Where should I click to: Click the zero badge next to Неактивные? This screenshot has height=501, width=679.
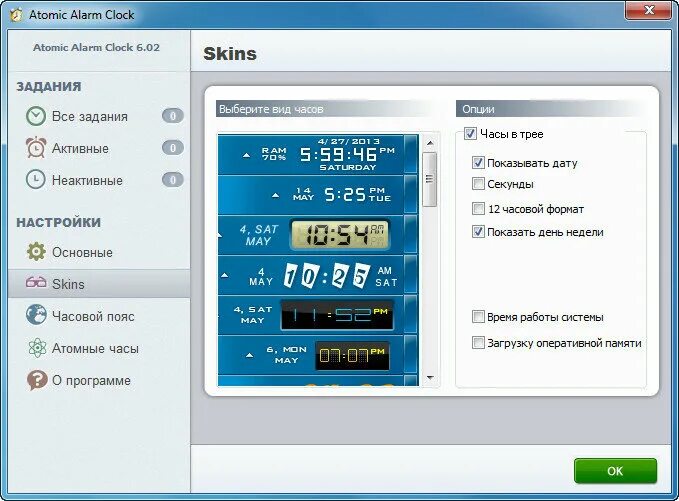pyautogui.click(x=173, y=180)
